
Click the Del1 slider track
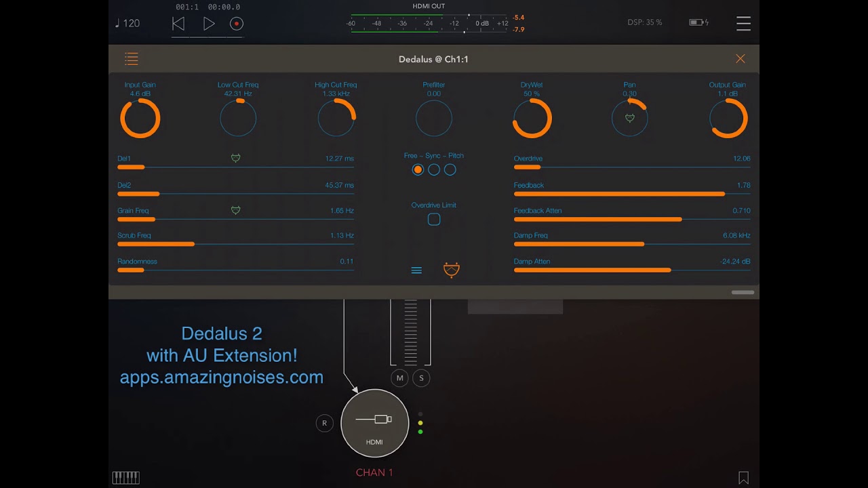pos(235,167)
